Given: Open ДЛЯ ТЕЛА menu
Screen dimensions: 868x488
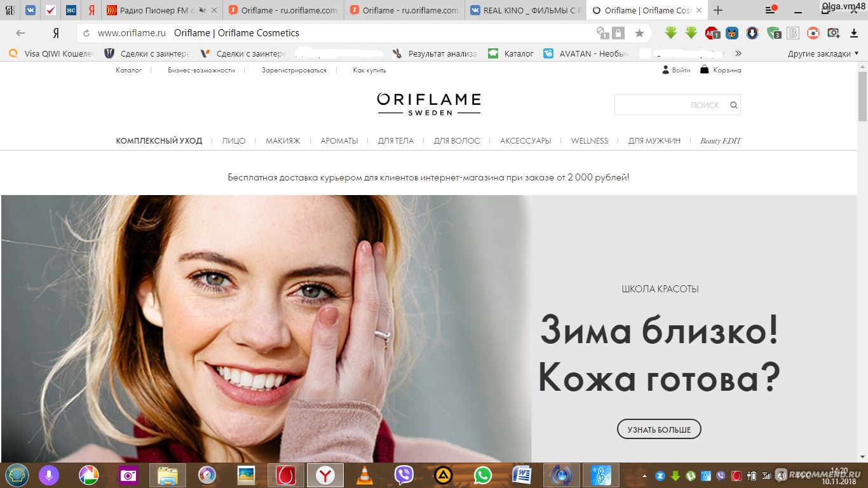Looking at the screenshot, I should pos(396,141).
